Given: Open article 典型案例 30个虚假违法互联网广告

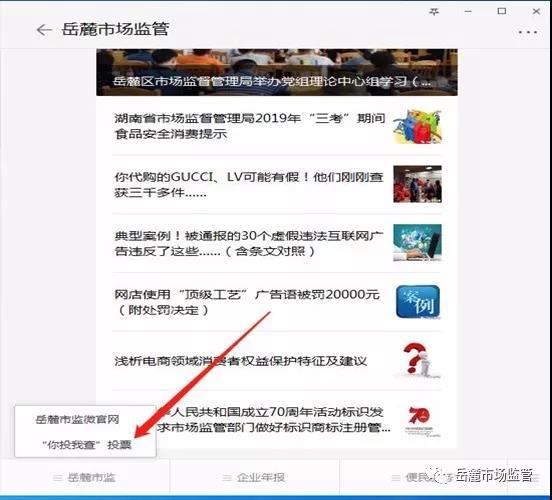Looking at the screenshot, I should point(277,243).
